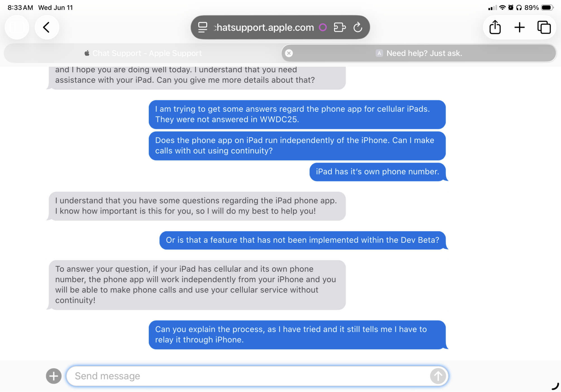Viewport: 561px width, 392px height.
Task: Click the chatsupport.apple.com address field
Action: 264,27
